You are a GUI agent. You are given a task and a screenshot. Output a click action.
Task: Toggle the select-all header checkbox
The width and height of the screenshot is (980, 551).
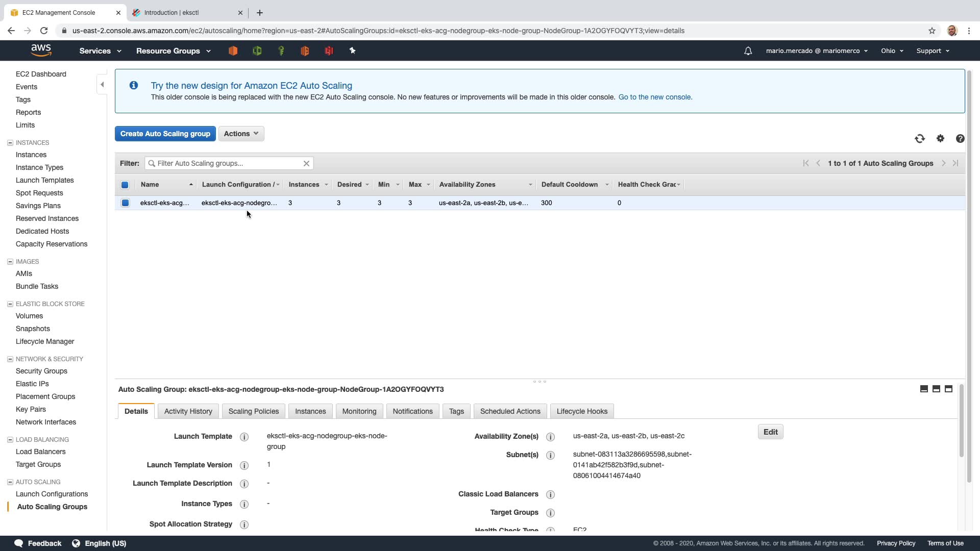pos(125,185)
